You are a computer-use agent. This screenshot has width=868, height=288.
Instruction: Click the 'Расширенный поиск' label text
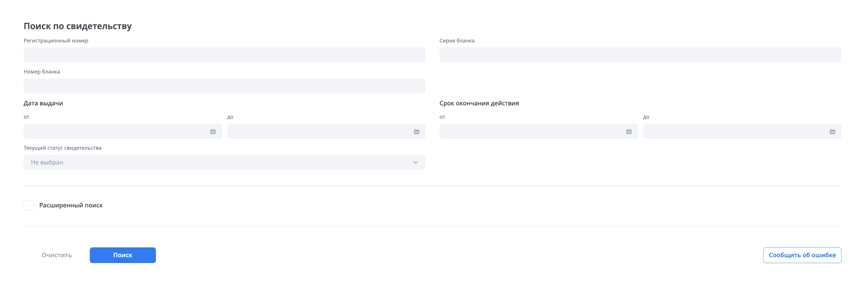coord(71,205)
